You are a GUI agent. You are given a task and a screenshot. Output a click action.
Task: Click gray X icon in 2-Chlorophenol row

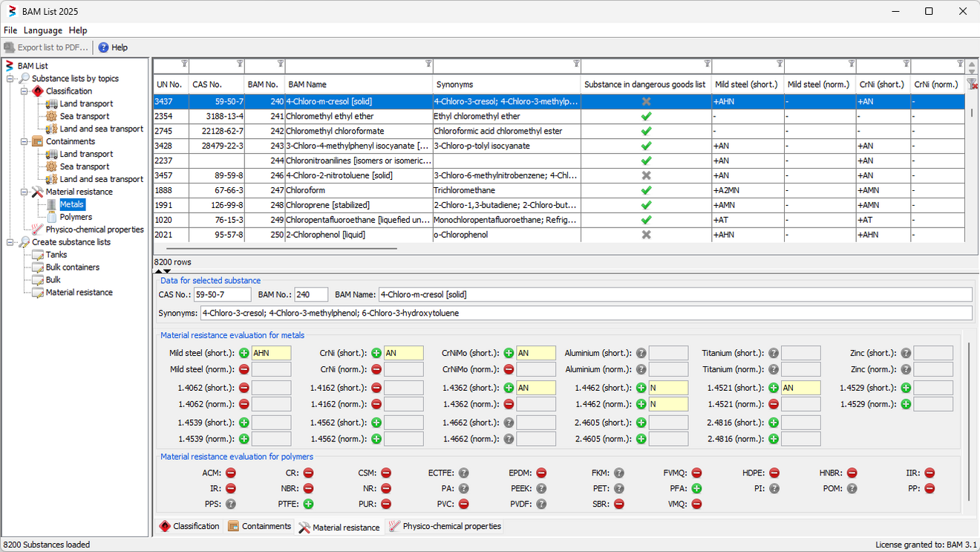(646, 235)
